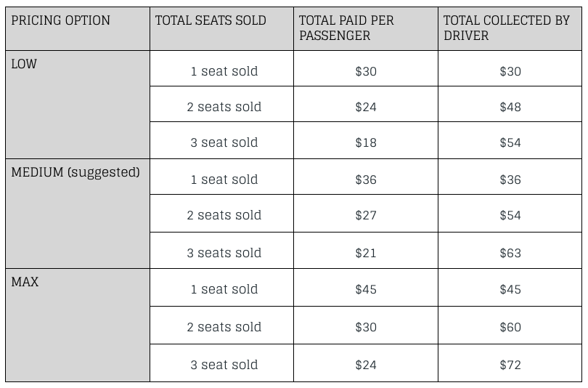The width and height of the screenshot is (588, 388).
Task: Select the $45 paid per passenger cell
Action: (366, 289)
